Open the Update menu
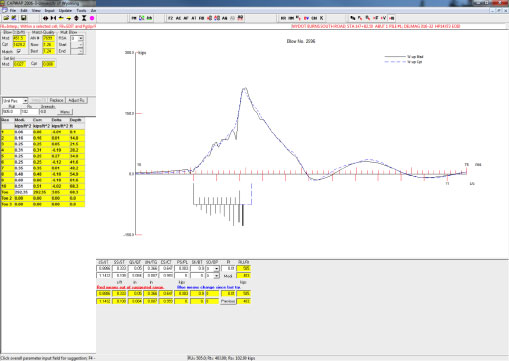Screen dimensions: 509x361 (x=65, y=11)
